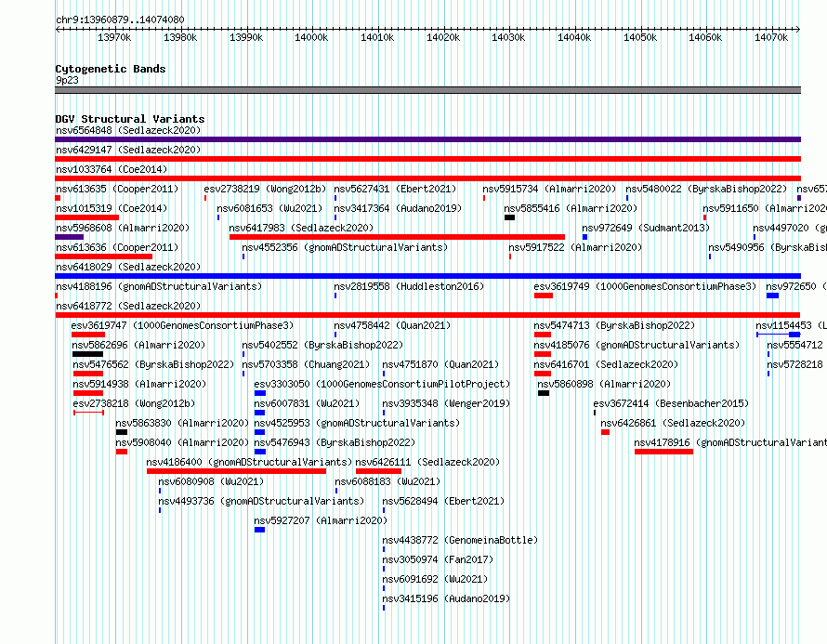Click the nsv6564848 (Sedlazeck2020) variant label
The height and width of the screenshot is (644, 827).
pos(128,130)
